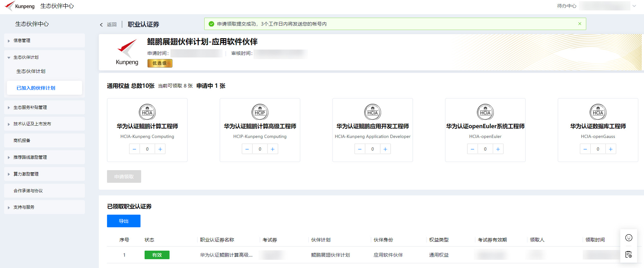Viewport: 644px width, 268px height.
Task: Click the 状态 column header
Action: click(x=149, y=240)
